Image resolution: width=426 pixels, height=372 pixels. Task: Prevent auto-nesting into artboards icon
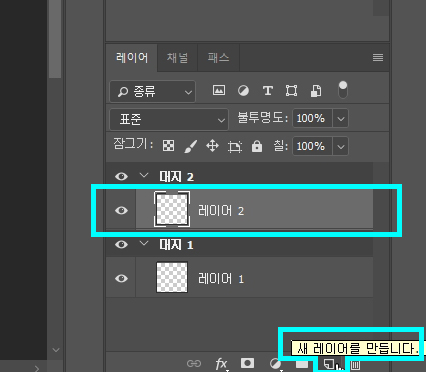point(235,146)
